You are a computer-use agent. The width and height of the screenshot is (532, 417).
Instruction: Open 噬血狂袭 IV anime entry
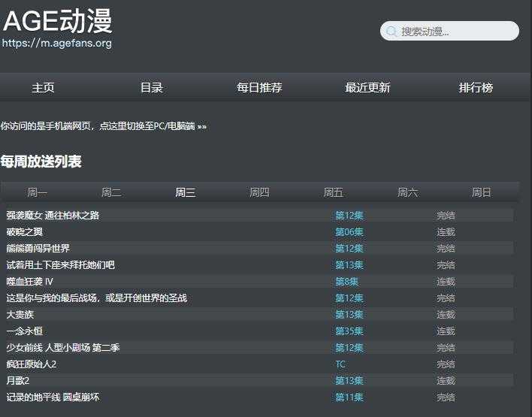pos(29,281)
